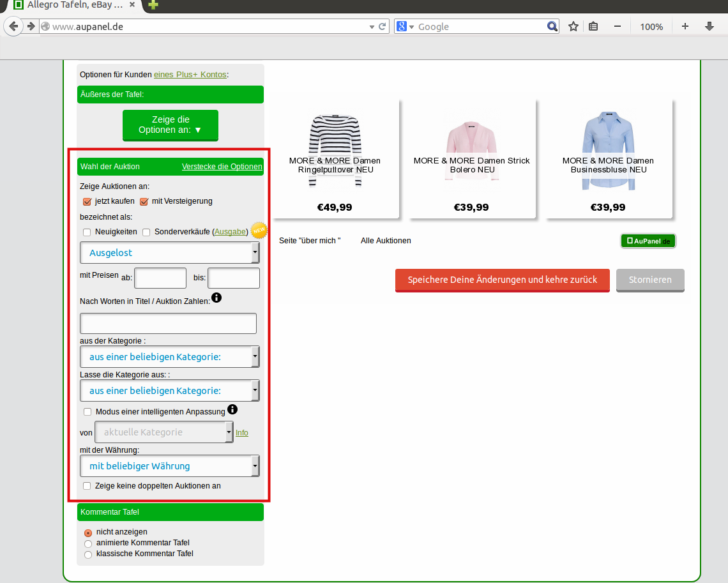728x583 pixels.
Task: Select the Allegro Tafeln, eBay tab
Action: (x=74, y=5)
